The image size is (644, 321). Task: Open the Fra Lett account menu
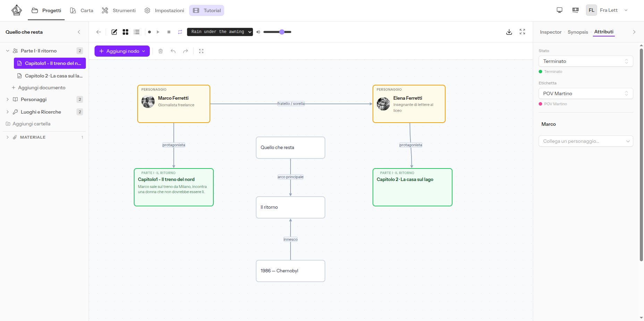(x=607, y=10)
